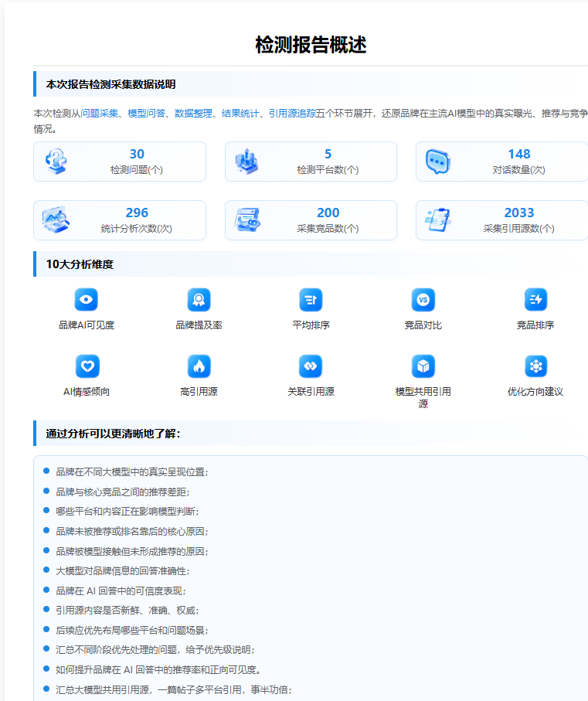
Task: Click bullet 汇总不同阶段优先处理的问题
Action: 155,649
